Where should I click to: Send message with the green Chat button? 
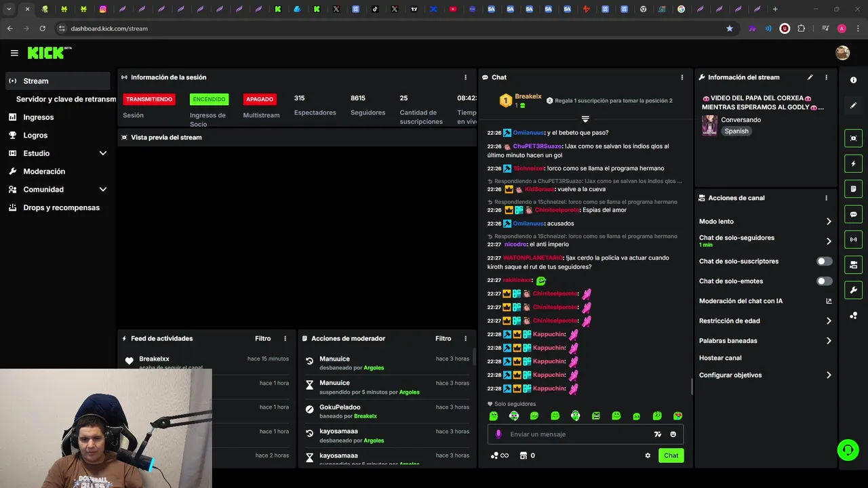[671, 455]
